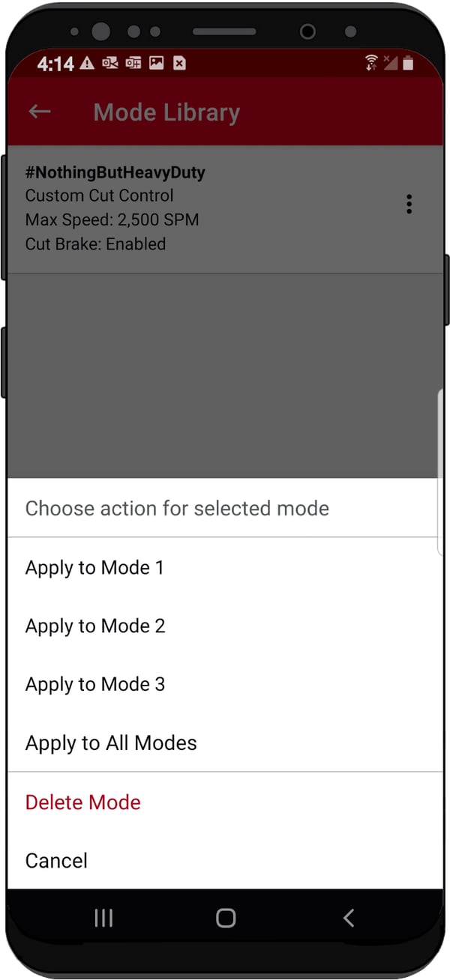
Task: Tap the Back button in navigation bar
Action: coord(348,917)
